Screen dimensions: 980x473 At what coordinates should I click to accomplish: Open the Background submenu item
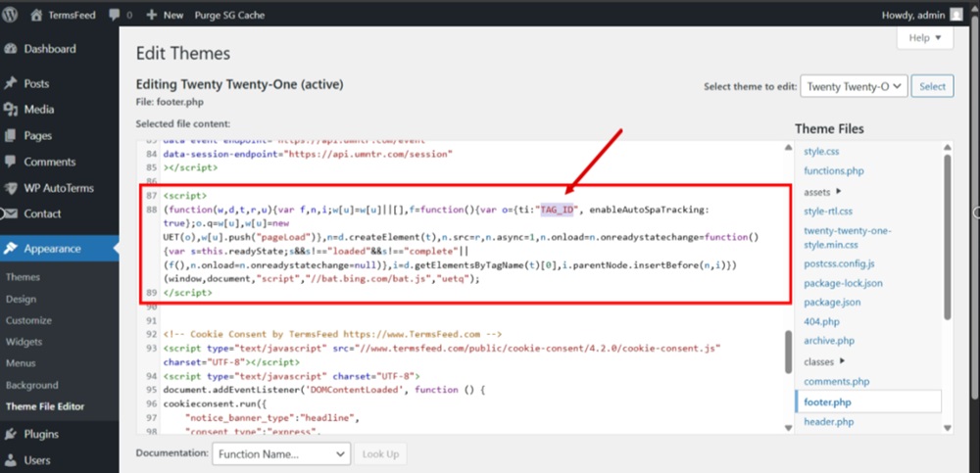(32, 385)
